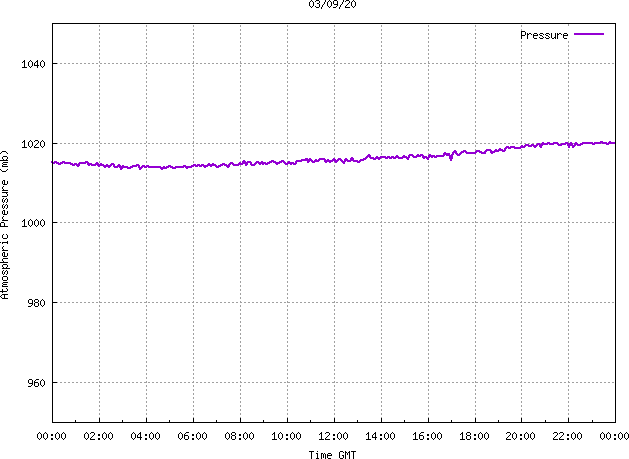
Task: Click the 12:00 time axis label
Action: click(x=333, y=436)
